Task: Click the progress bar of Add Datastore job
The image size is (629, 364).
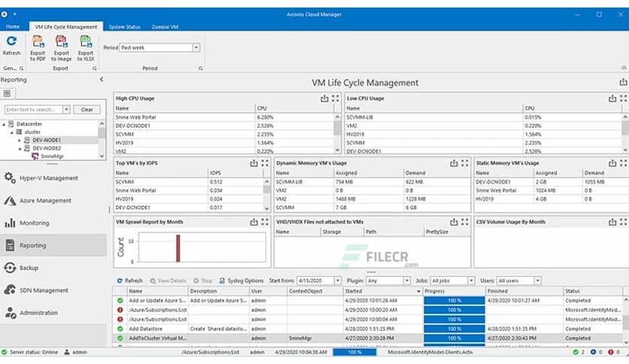Action: click(x=454, y=329)
